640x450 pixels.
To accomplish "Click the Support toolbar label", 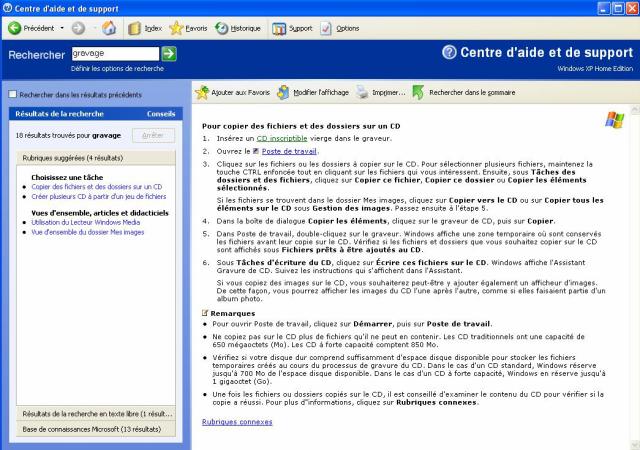I will pyautogui.click(x=300, y=28).
